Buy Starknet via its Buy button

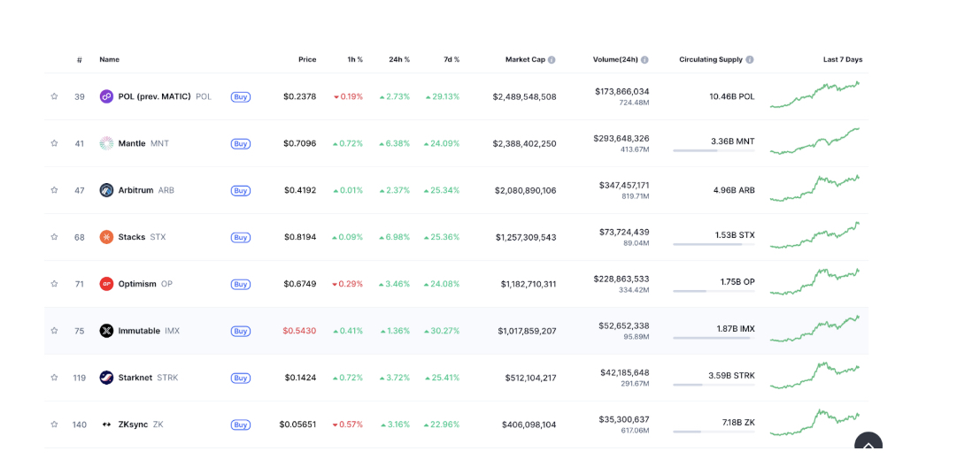pos(241,378)
